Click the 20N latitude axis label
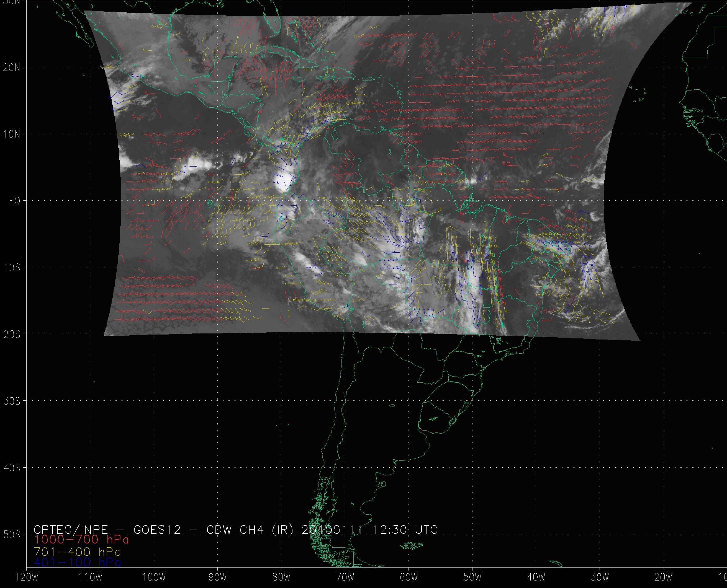727x588 pixels. (12, 68)
